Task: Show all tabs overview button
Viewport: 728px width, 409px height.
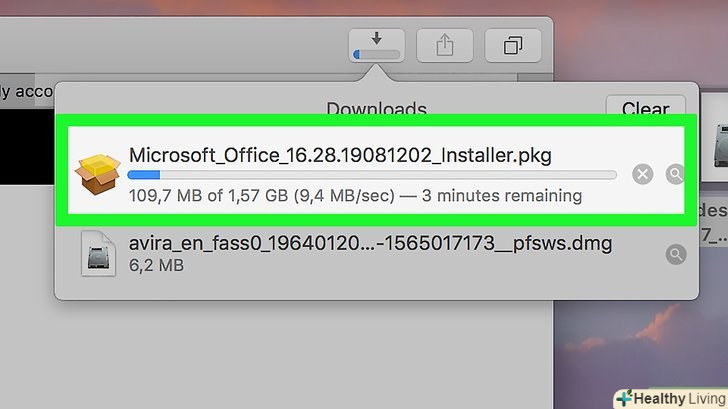Action: pyautogui.click(x=513, y=45)
